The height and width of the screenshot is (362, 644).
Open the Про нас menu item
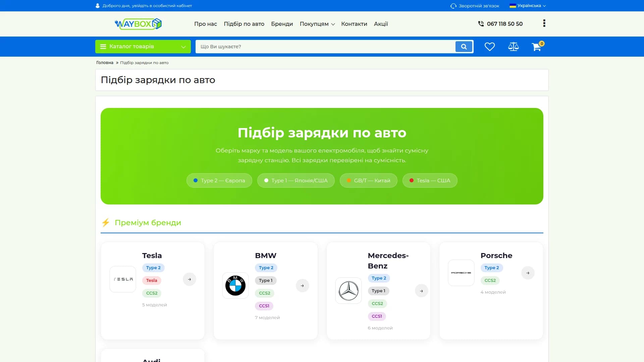coord(206,24)
